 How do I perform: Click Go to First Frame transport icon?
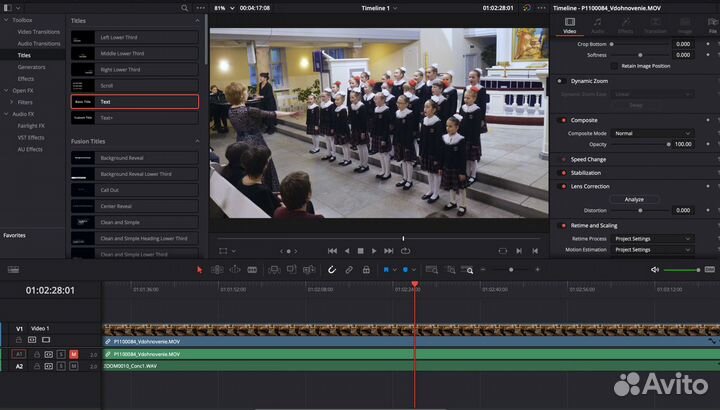332,251
